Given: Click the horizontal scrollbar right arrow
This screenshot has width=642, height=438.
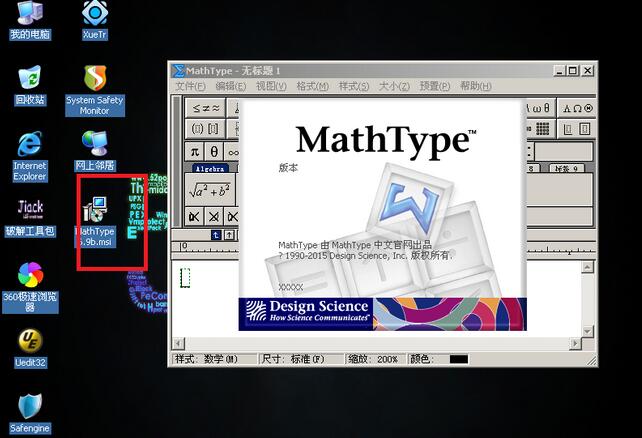Looking at the screenshot, I should (x=575, y=343).
